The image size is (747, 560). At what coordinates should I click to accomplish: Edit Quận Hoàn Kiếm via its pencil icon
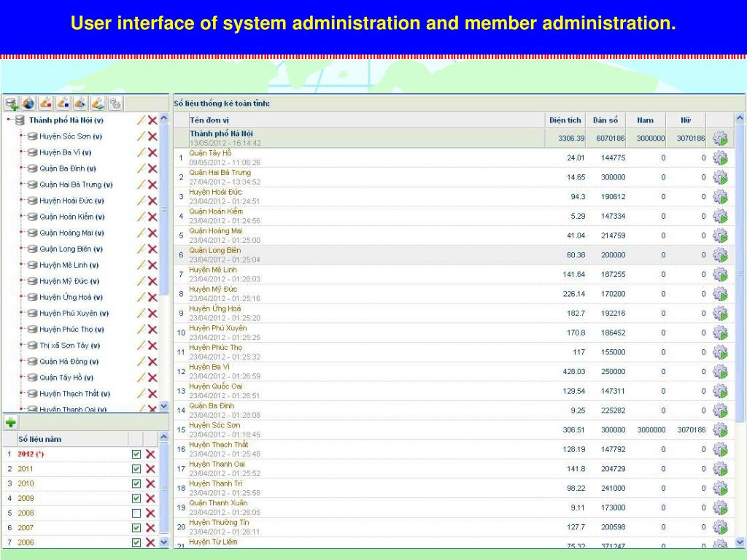(x=141, y=217)
